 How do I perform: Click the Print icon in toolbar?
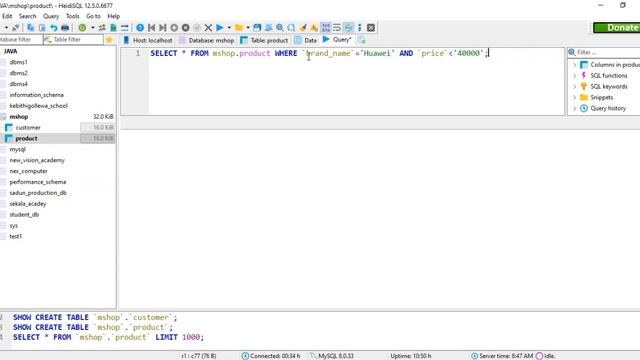[65, 28]
